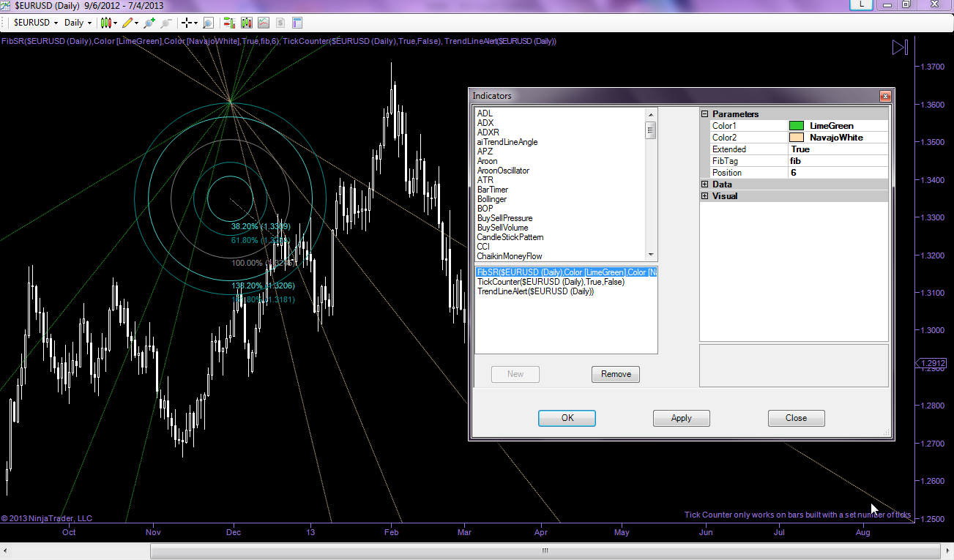Select the applied TickCounter indicator entry
954x560 pixels.
tap(551, 282)
